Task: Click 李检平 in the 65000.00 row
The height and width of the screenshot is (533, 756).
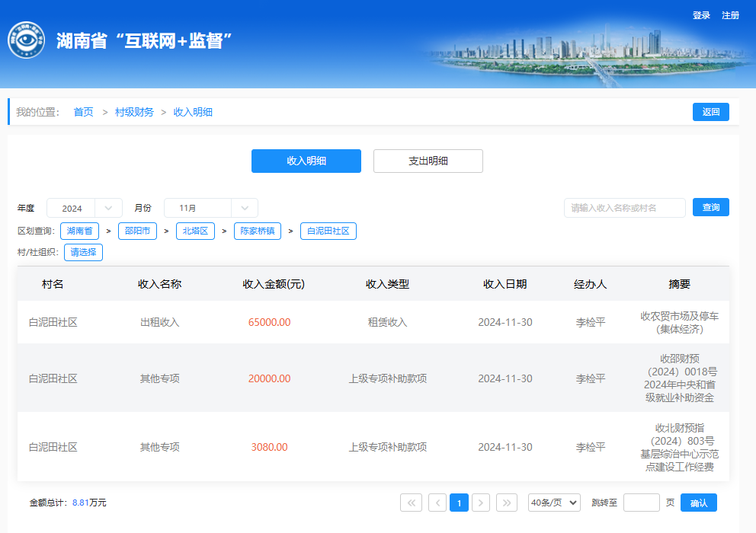Action: [591, 322]
